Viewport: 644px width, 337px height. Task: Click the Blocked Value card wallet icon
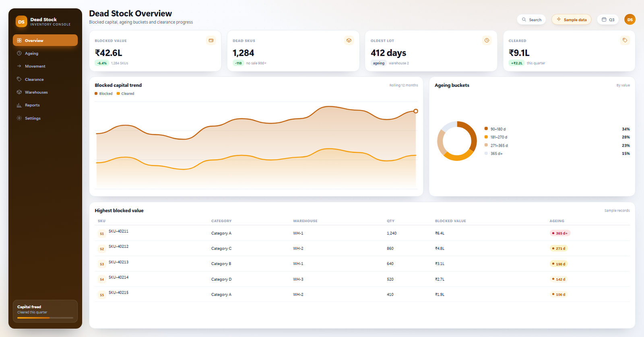[x=211, y=40]
